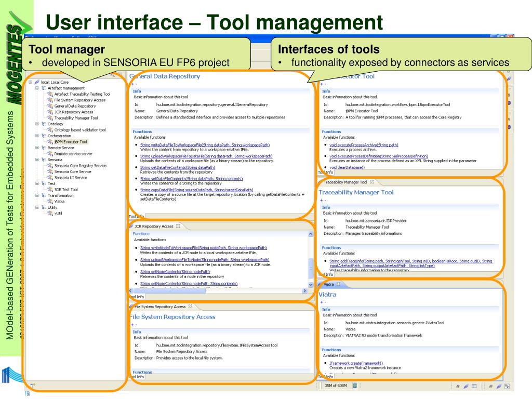
Task: Select Traceability Manager Tool in the tree
Action: [76, 118]
